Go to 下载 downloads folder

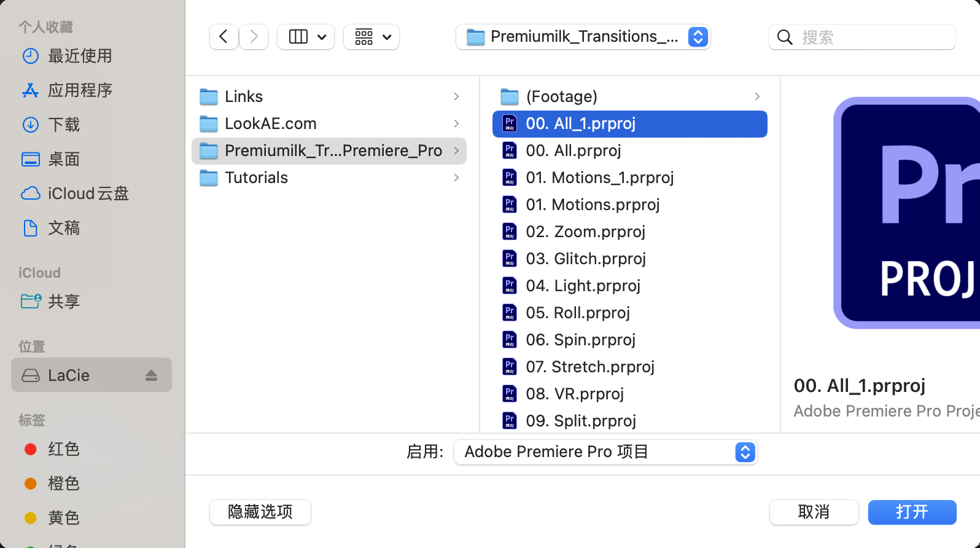point(64,125)
